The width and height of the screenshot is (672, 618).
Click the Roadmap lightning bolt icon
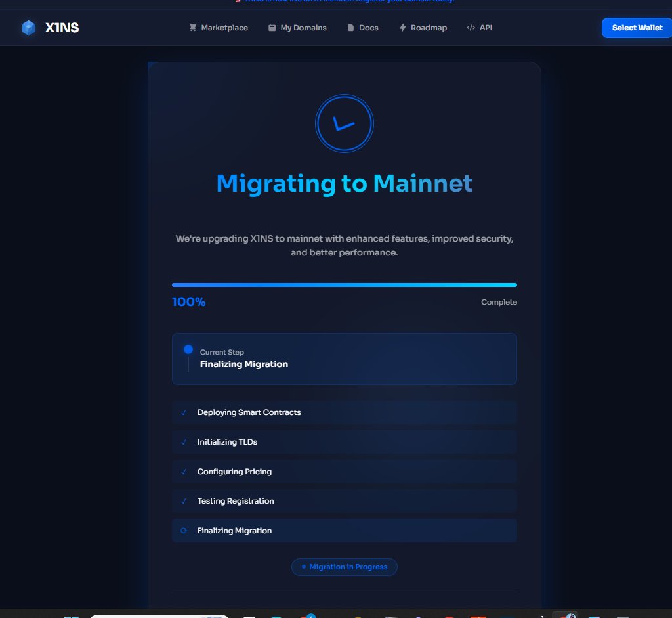402,28
